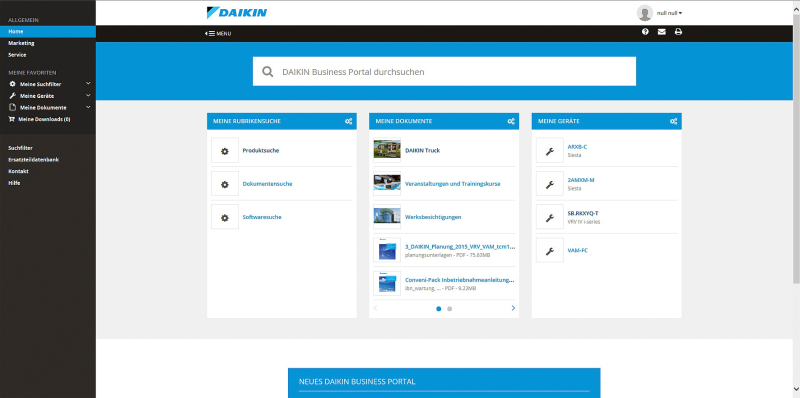
Task: Open Meine Dokumente panel settings gears
Action: [x=511, y=121]
